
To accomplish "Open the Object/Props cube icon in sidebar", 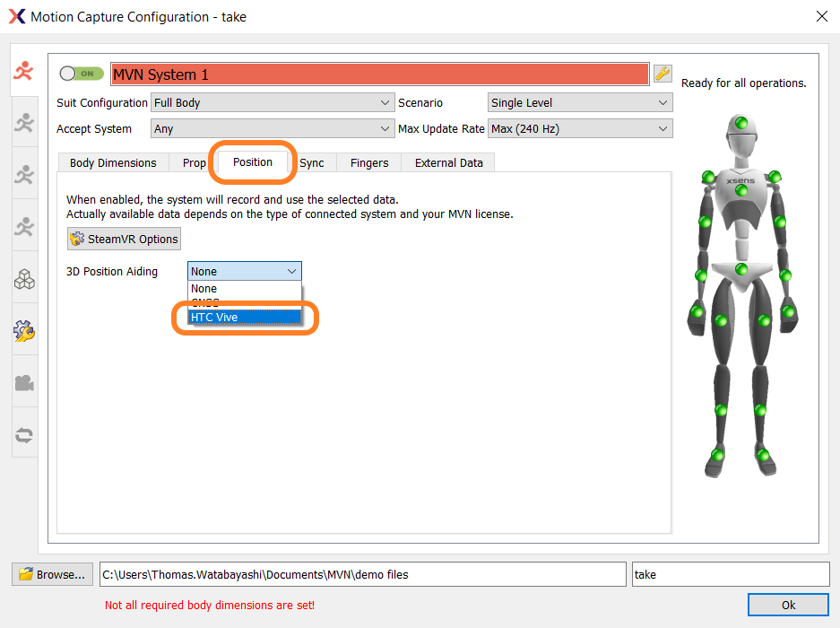I will point(24,278).
